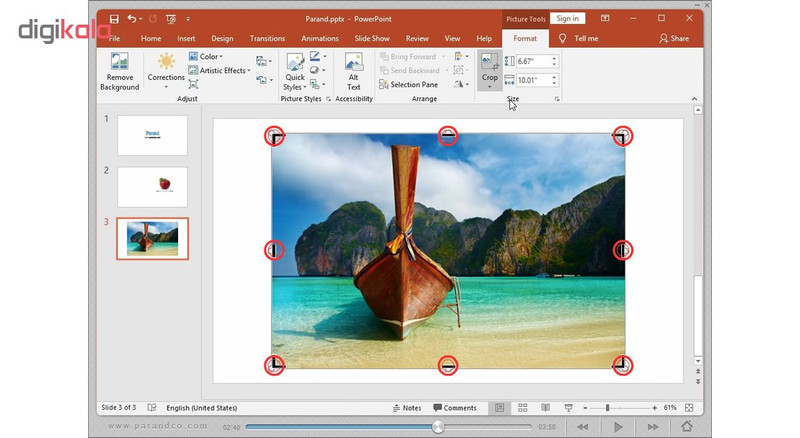The height and width of the screenshot is (438, 800).
Task: Open the Picture Styles dialog launcher
Action: pos(328,99)
